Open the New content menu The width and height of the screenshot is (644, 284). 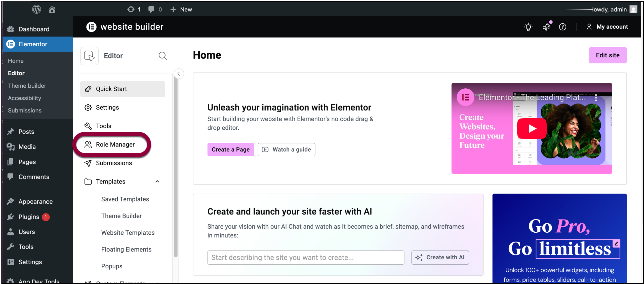click(x=181, y=9)
